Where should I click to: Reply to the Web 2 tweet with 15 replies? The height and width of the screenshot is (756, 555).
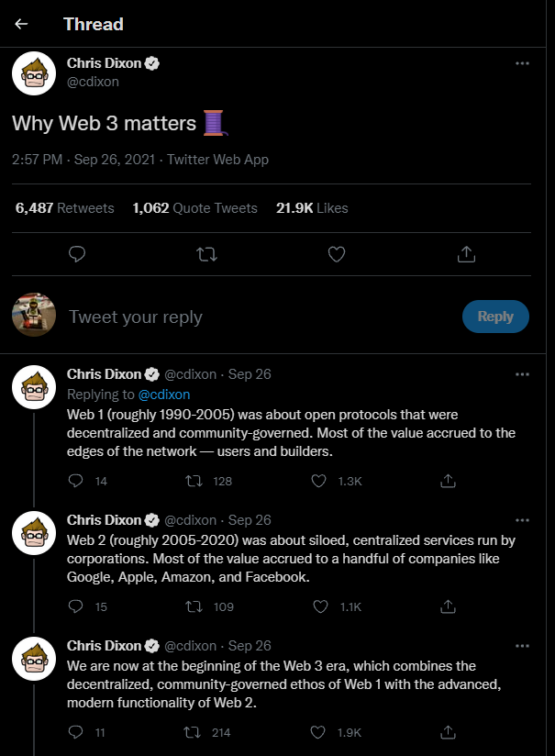(76, 606)
